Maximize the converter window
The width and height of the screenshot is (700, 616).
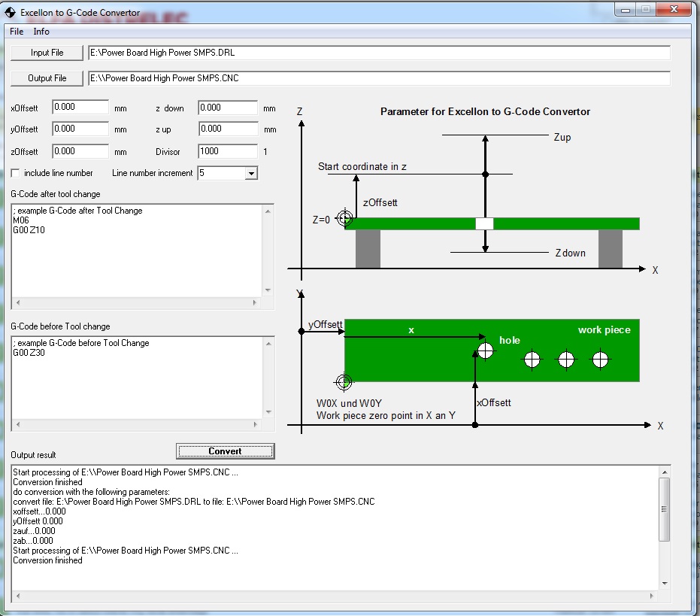point(645,9)
